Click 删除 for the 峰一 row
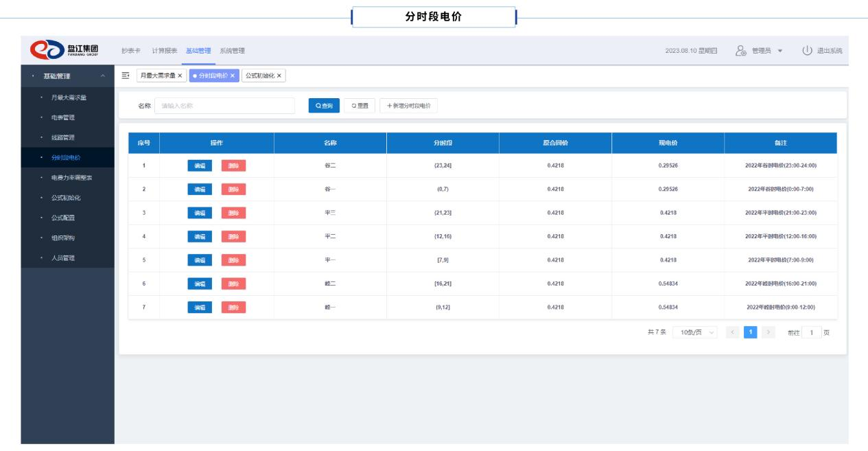Screen dimensions: 868x451 coord(233,308)
